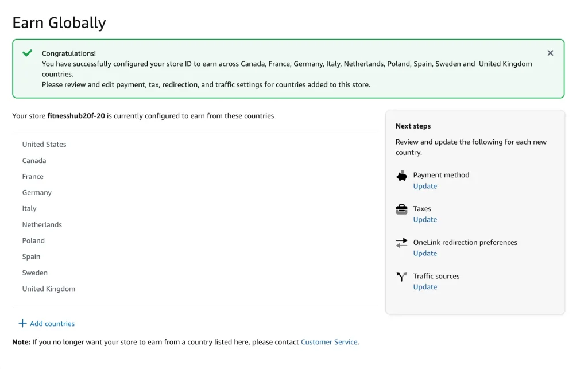Open Update link under Traffic sources
Image resolution: width=588 pixels, height=369 pixels.
(425, 287)
